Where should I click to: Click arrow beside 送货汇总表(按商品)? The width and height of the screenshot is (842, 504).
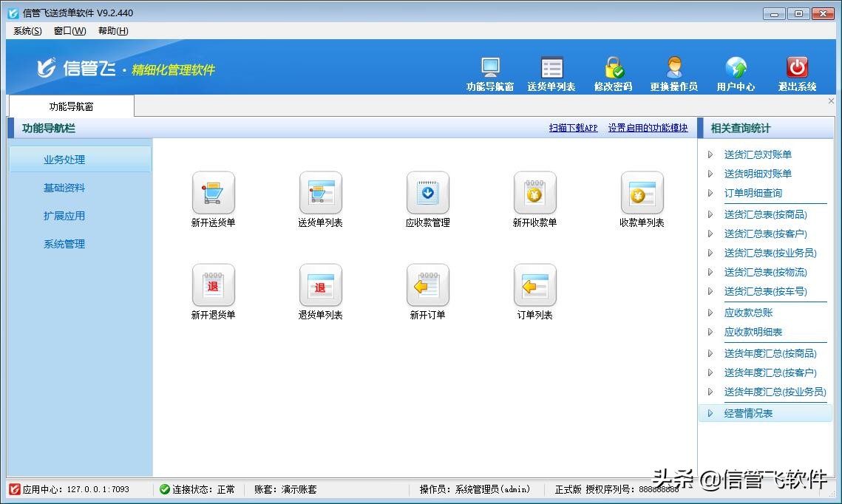click(710, 215)
